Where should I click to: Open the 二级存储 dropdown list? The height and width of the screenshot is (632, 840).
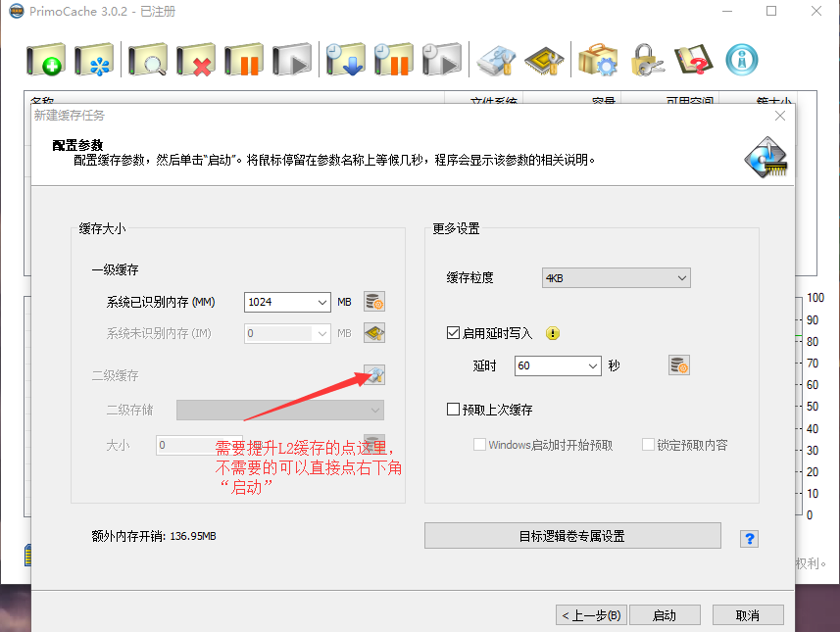pyautogui.click(x=280, y=411)
